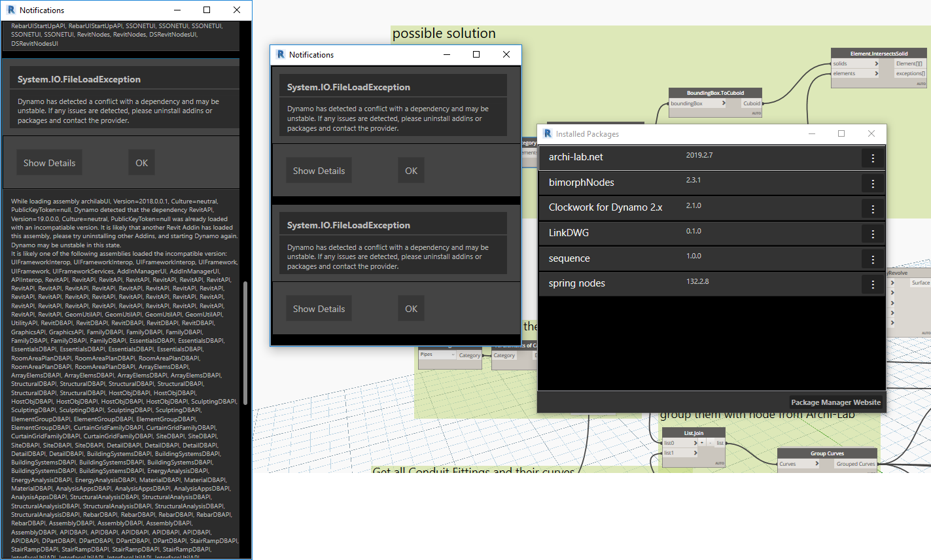Show Details for upper exception in smaller Notifications window

pyautogui.click(x=319, y=171)
